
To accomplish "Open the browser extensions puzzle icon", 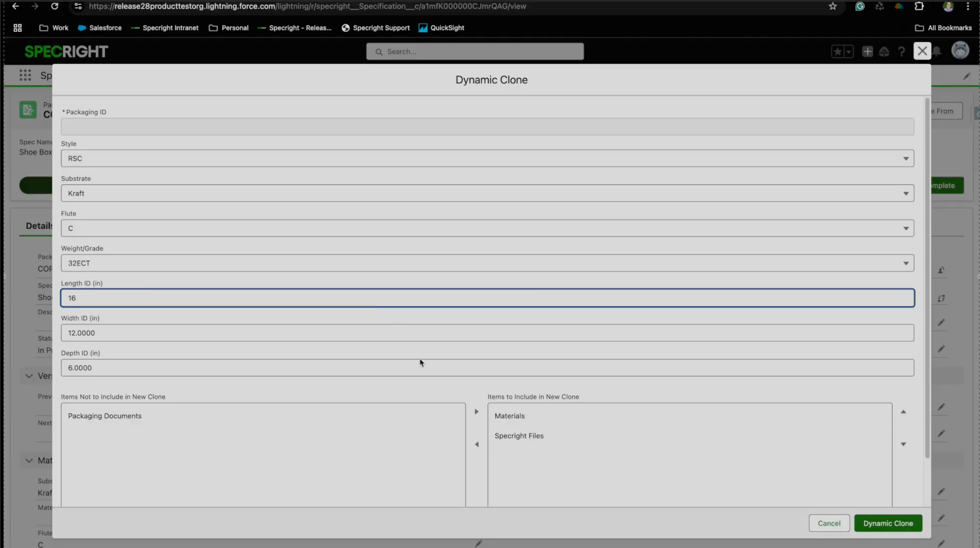I will pos(919,6).
